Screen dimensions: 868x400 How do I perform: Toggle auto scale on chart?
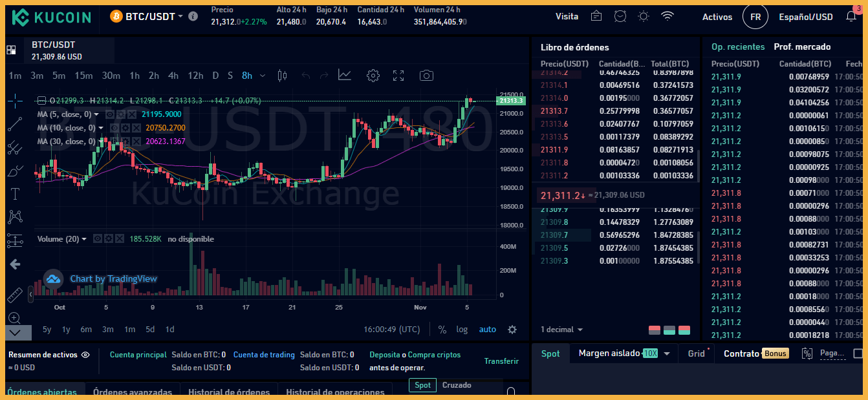(x=488, y=330)
